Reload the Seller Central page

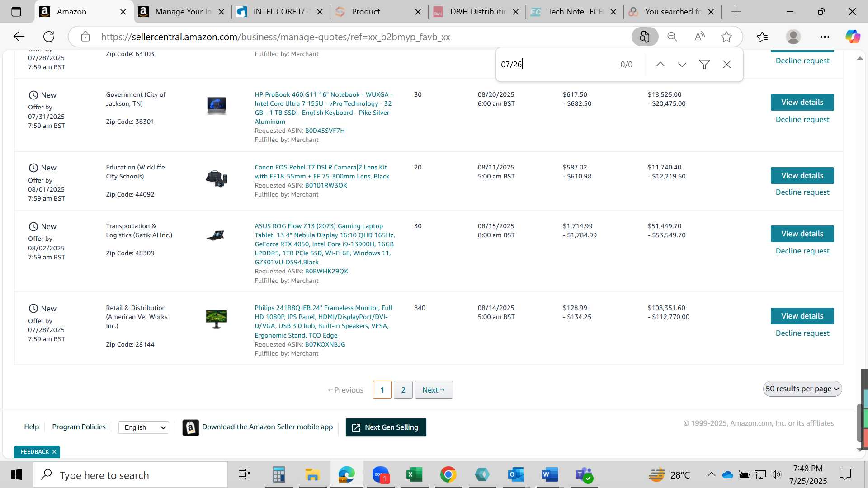(x=49, y=37)
